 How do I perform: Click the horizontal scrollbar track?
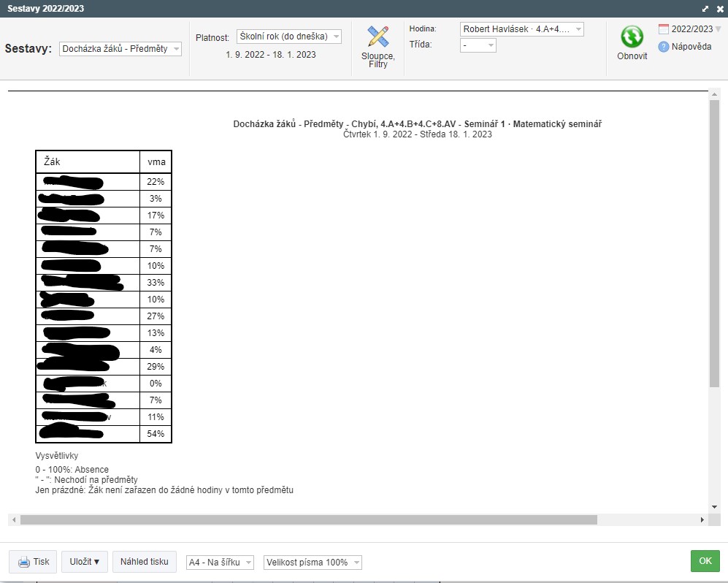[650, 520]
